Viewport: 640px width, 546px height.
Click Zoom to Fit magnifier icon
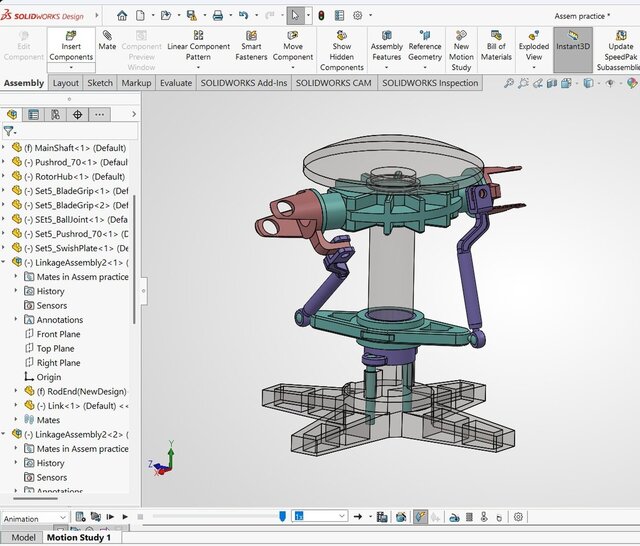click(x=509, y=83)
